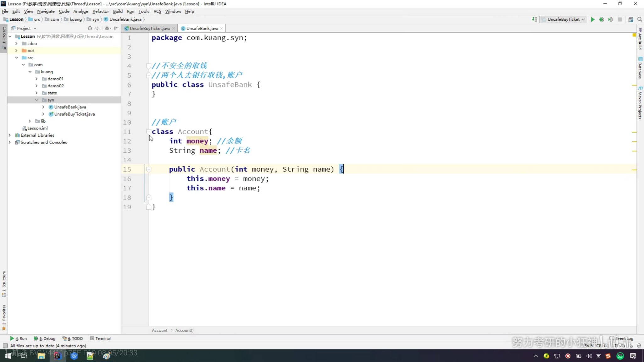Toggle tool window bars icon in status bar
This screenshot has height=362, width=644.
tap(5, 346)
